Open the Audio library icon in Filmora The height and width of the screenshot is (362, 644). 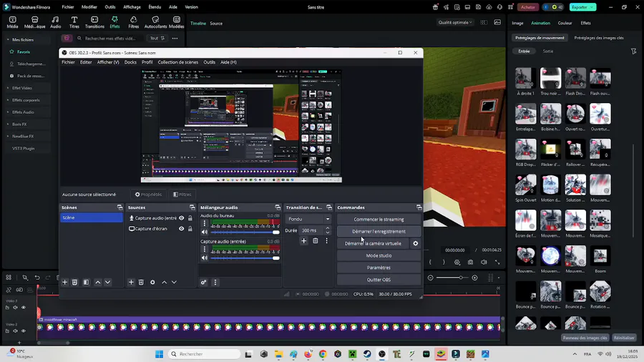point(55,22)
